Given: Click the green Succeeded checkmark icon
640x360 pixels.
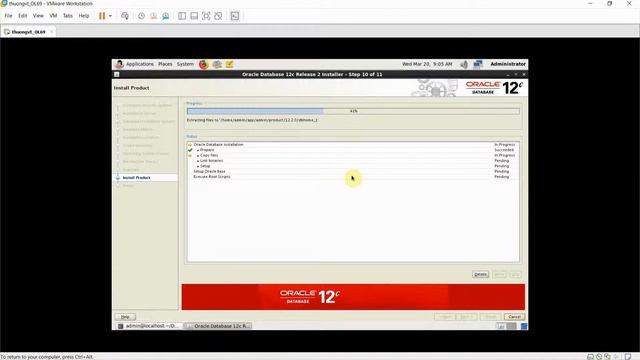Looking at the screenshot, I should pos(190,150).
